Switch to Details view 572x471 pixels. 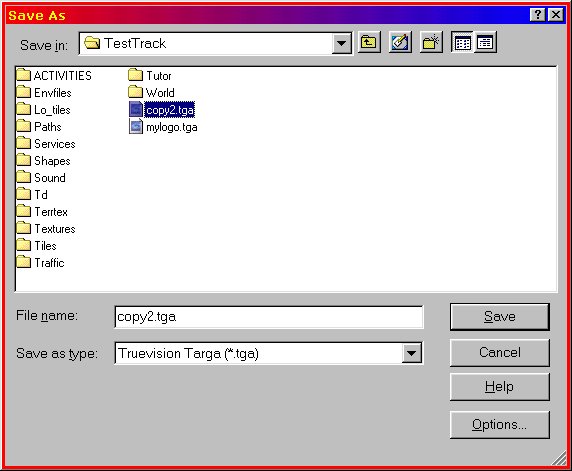coord(485,43)
